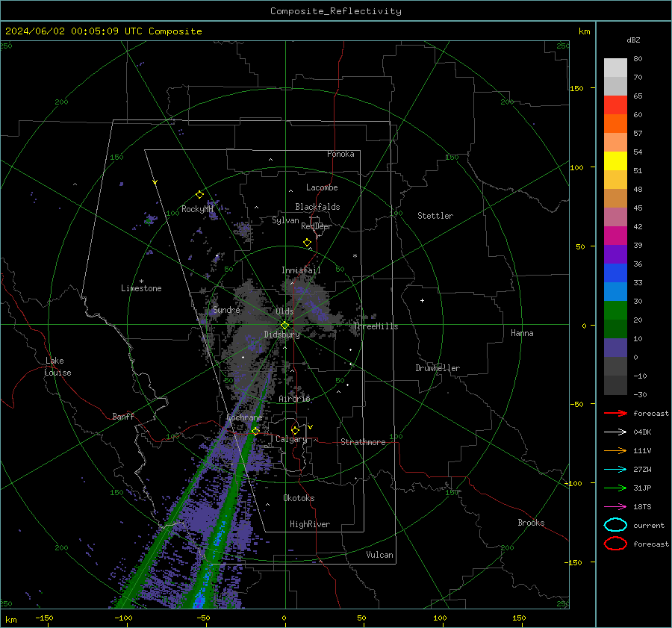672x628 pixels.
Task: Click the Lacombe label
Action: (x=322, y=187)
